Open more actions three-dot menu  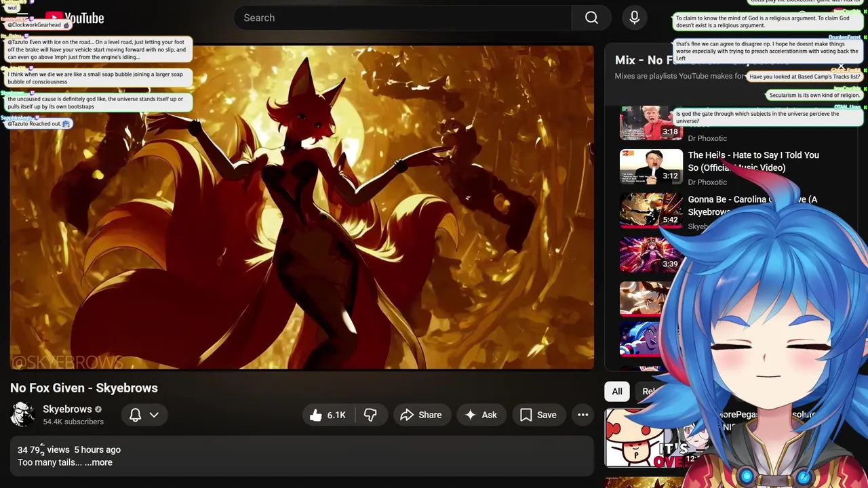tap(583, 415)
